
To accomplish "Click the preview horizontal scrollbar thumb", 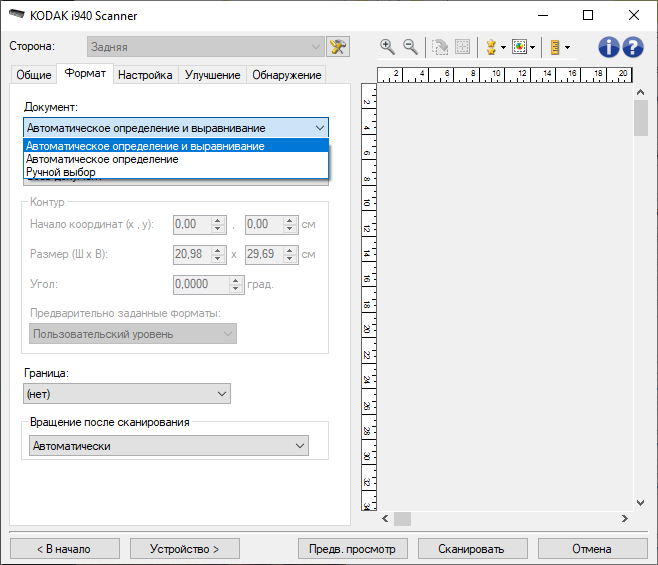I will click(x=402, y=519).
